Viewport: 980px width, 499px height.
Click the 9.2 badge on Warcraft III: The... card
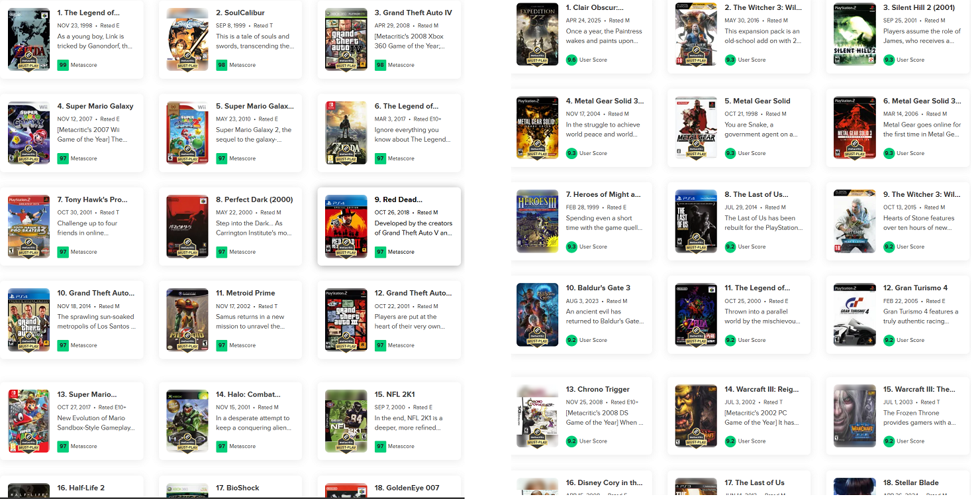889,441
